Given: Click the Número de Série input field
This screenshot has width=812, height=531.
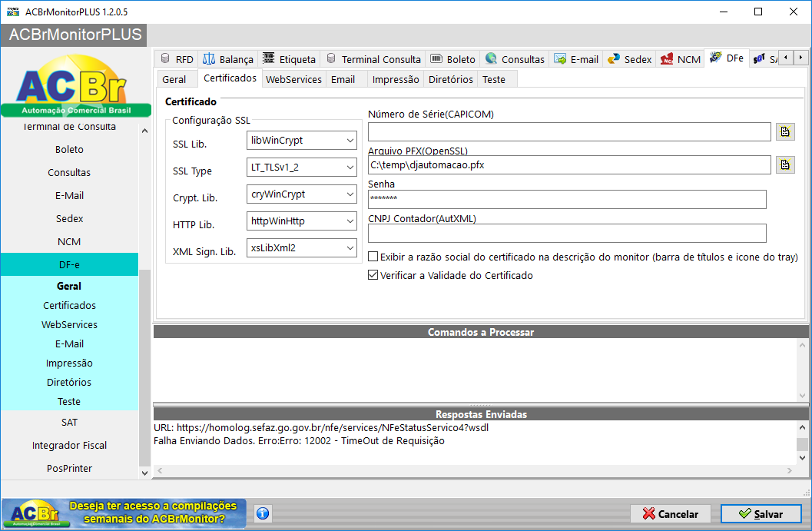Looking at the screenshot, I should 569,131.
